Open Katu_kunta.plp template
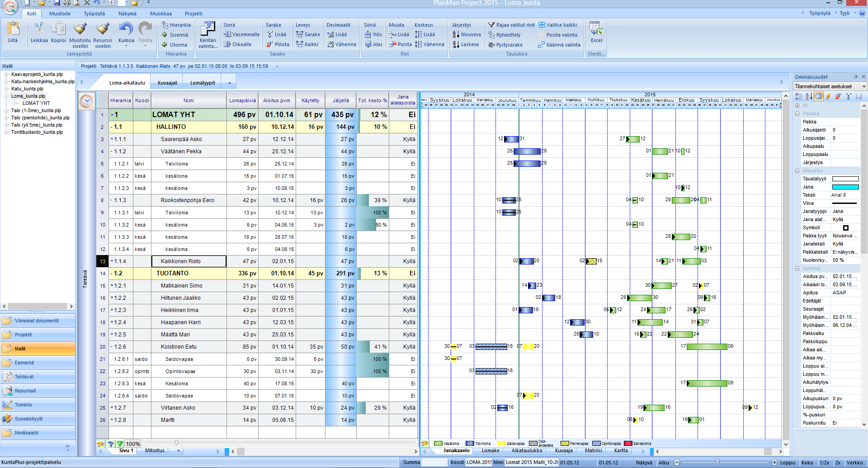The width and height of the screenshot is (868, 468). (x=27, y=89)
